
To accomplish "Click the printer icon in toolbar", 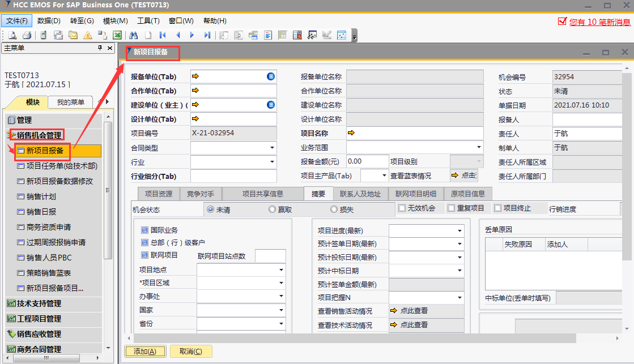I will (27, 35).
